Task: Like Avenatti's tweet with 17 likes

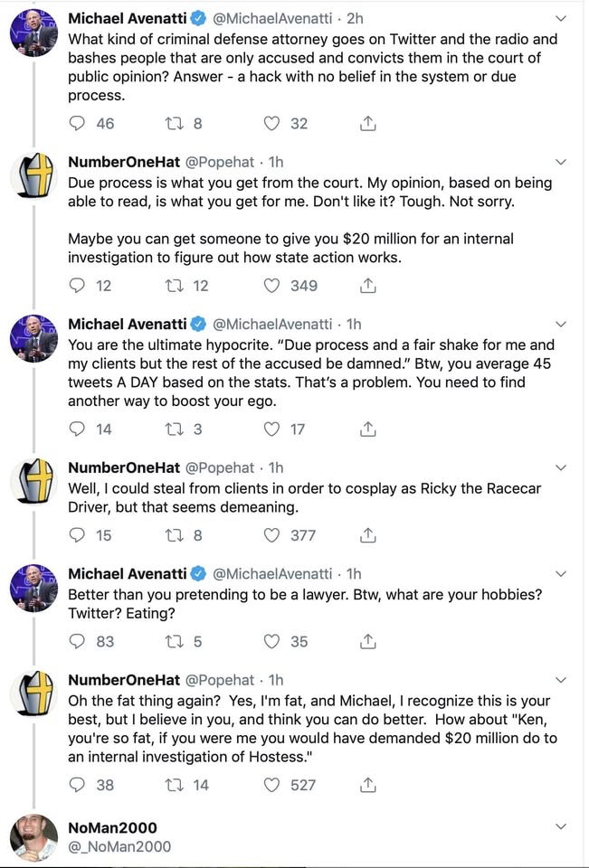Action: point(272,429)
